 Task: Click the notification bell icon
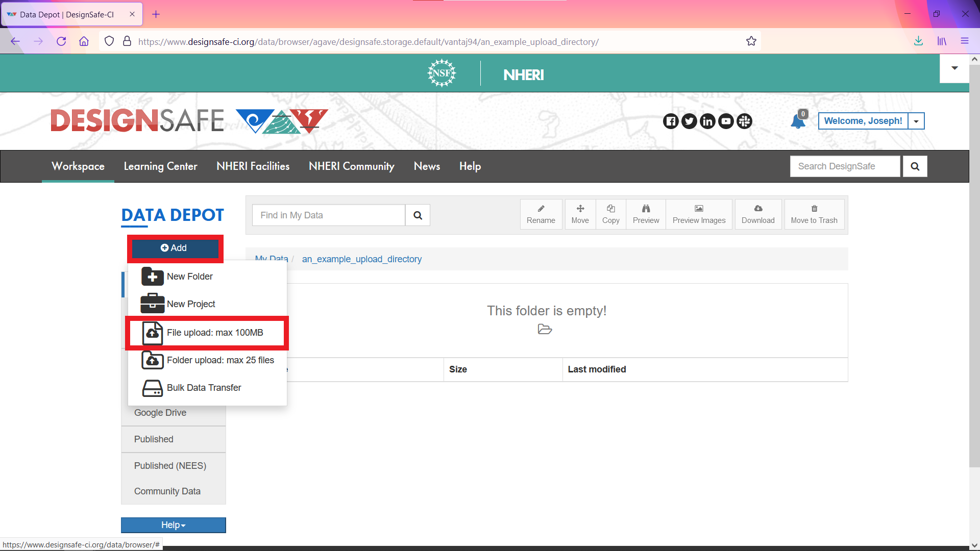[797, 122]
